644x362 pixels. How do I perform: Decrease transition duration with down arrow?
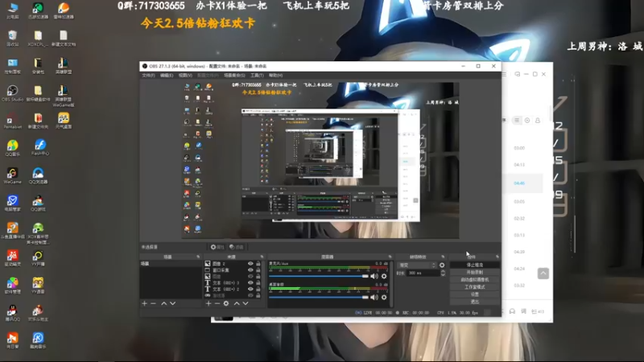coord(443,274)
